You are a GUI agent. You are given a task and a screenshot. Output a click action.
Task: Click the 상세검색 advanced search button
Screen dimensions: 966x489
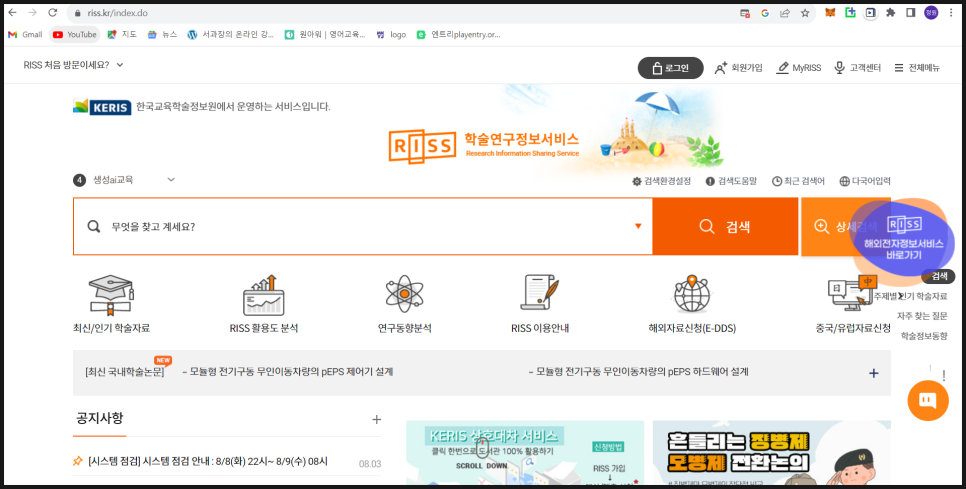click(x=832, y=226)
